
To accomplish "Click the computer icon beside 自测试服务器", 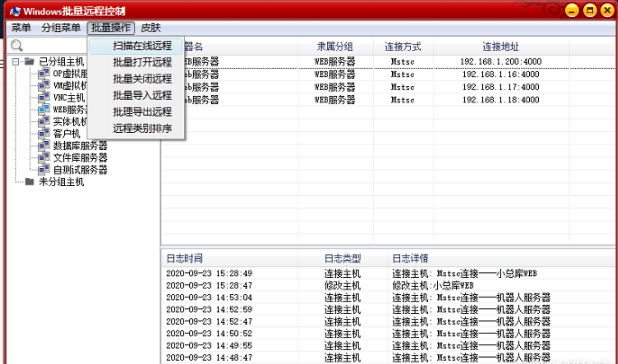I will [44, 170].
